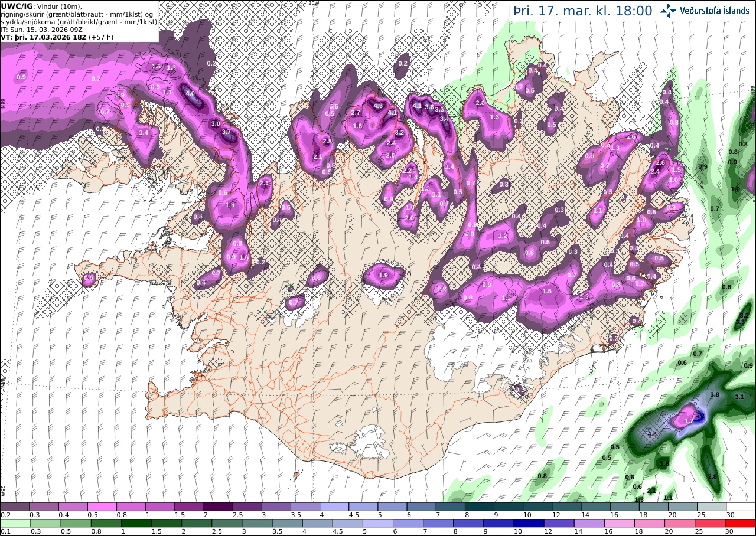The width and height of the screenshot is (756, 536).
Task: Pick the top legend row 2 darkest purple swatch
Action: click(218, 506)
